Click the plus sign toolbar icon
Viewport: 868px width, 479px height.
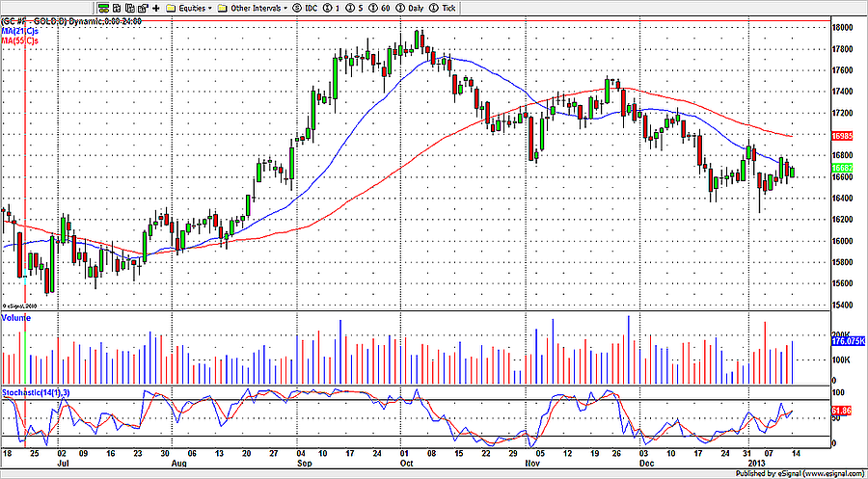pos(156,8)
